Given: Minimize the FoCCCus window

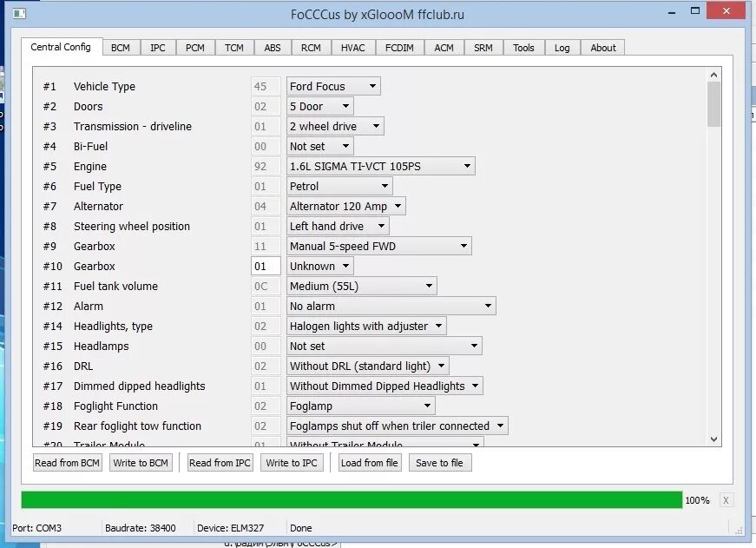Looking at the screenshot, I should point(672,12).
